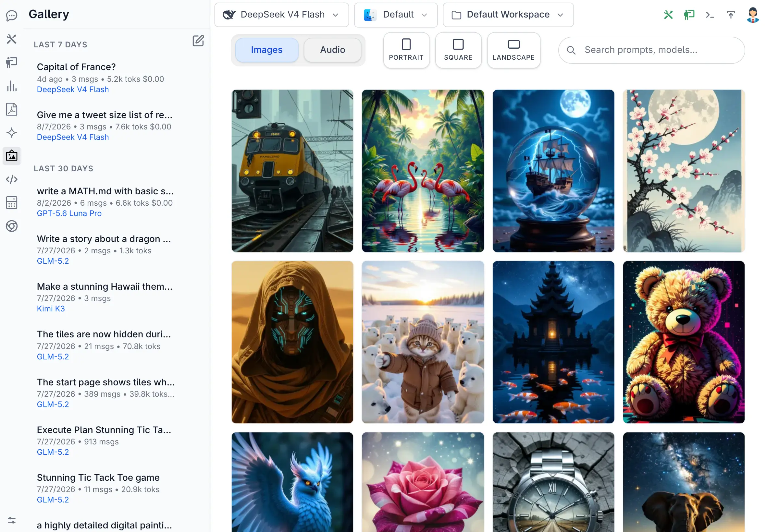The image size is (766, 532).
Task: Open the Default Workspace dropdown
Action: point(508,15)
